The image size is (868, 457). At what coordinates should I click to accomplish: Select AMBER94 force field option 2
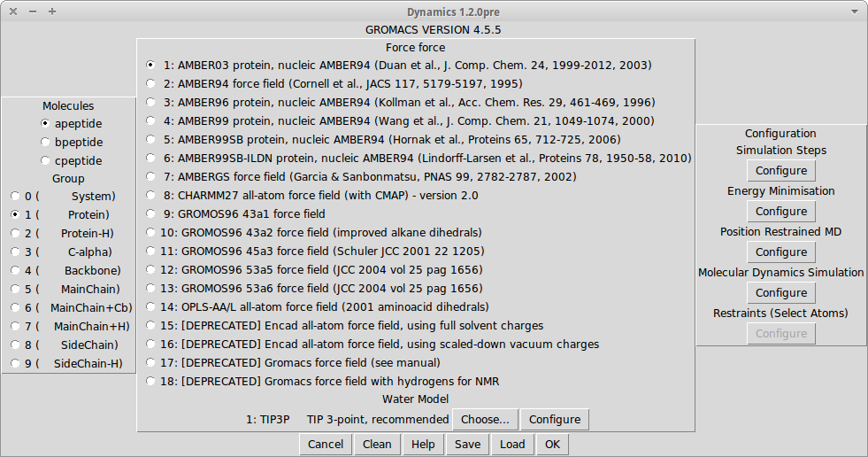tap(151, 84)
